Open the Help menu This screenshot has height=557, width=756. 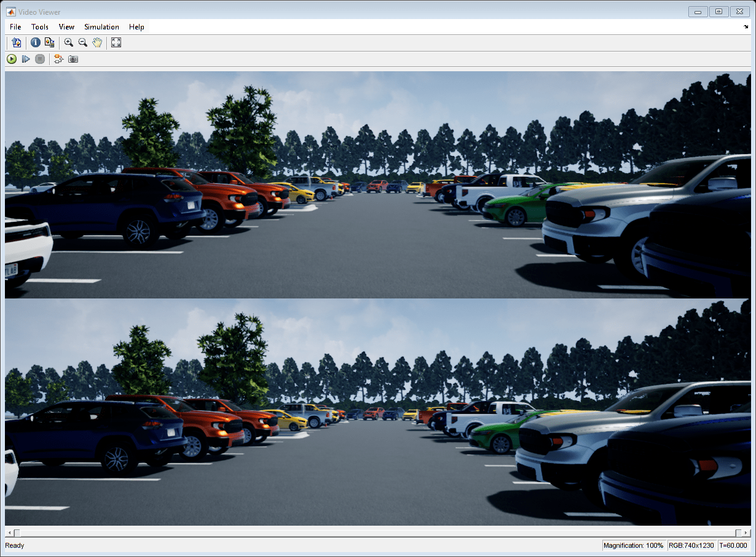click(136, 27)
